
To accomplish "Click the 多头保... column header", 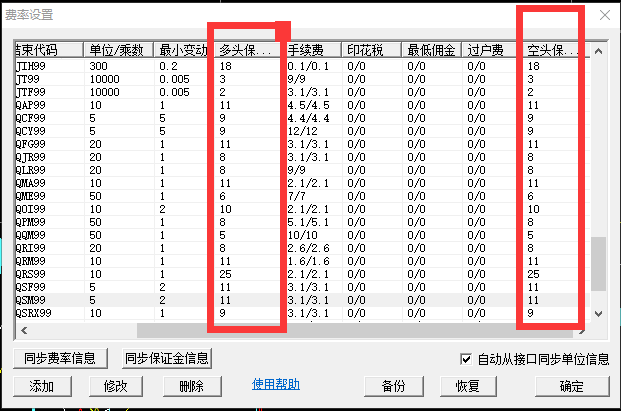I will (247, 50).
